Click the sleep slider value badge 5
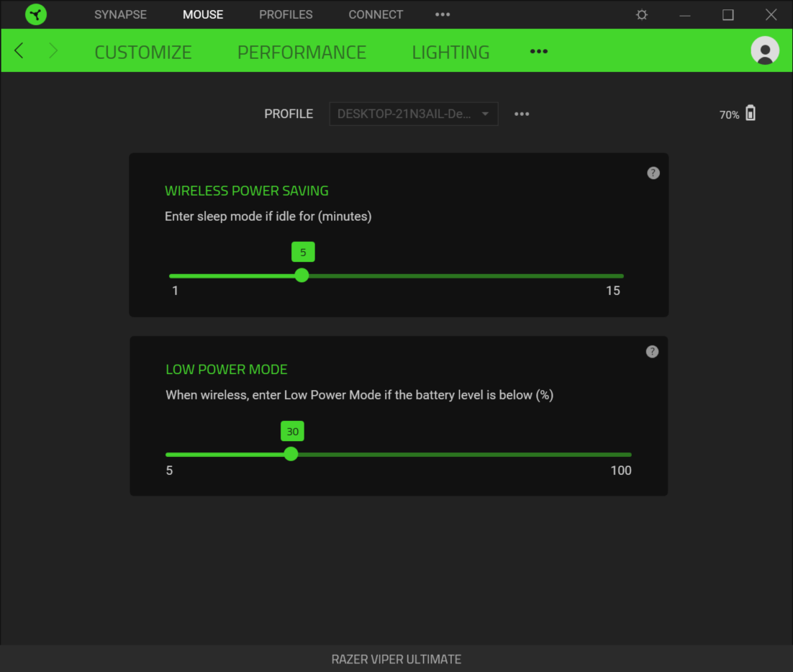 pos(303,253)
